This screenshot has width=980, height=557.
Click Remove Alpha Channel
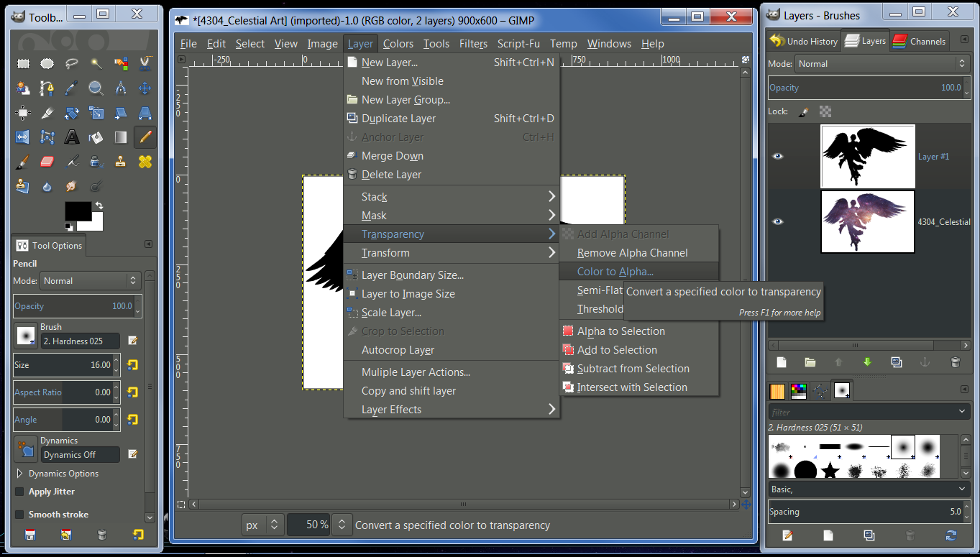(x=633, y=253)
